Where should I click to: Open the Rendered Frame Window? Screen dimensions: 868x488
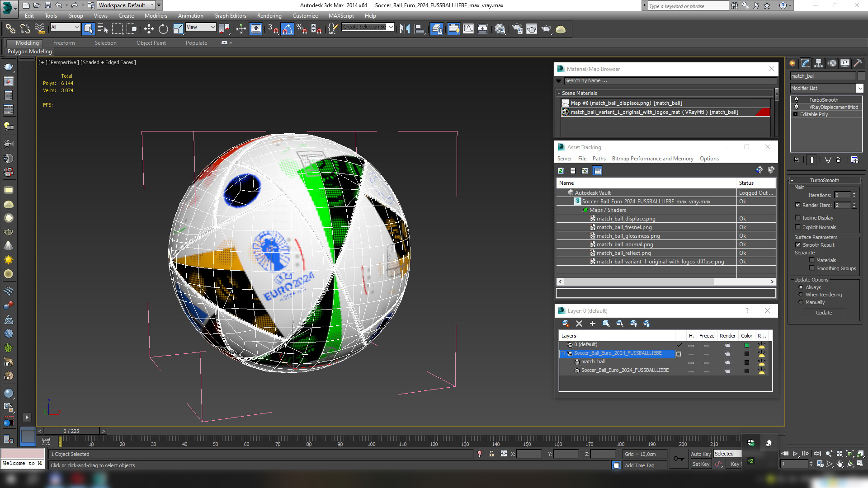click(x=532, y=29)
